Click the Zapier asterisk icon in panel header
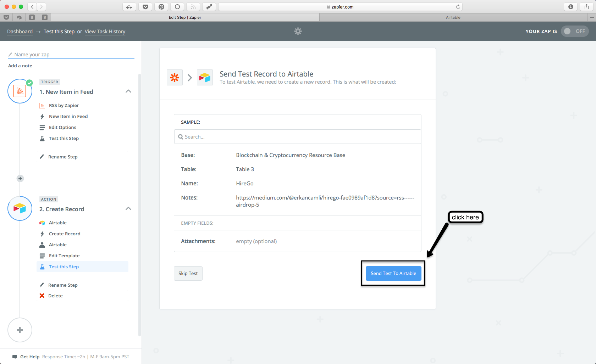The width and height of the screenshot is (596, 364). (x=175, y=77)
